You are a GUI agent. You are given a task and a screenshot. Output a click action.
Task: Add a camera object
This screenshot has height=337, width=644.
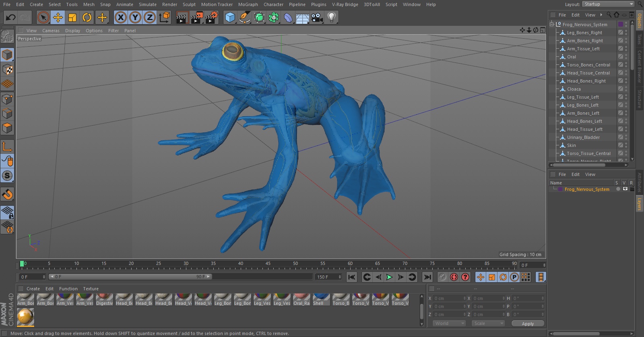click(317, 17)
